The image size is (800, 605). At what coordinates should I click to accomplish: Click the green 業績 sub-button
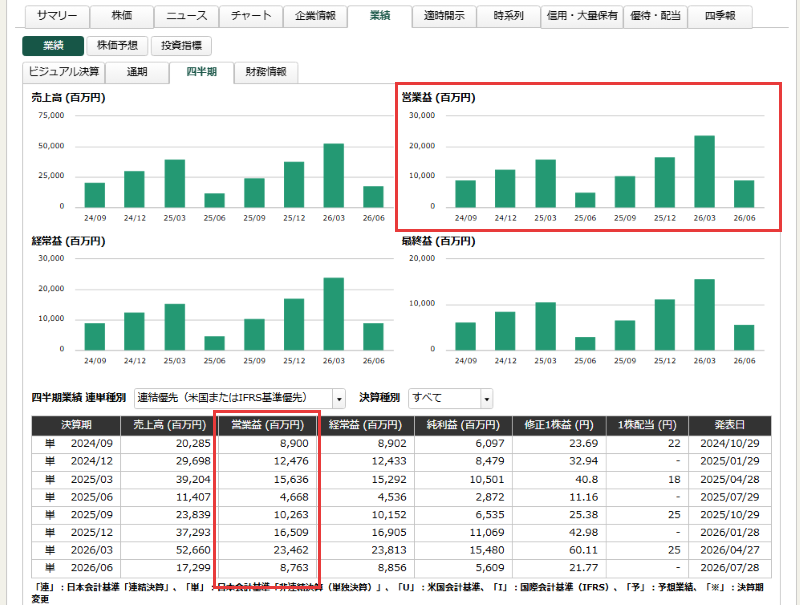(53, 46)
